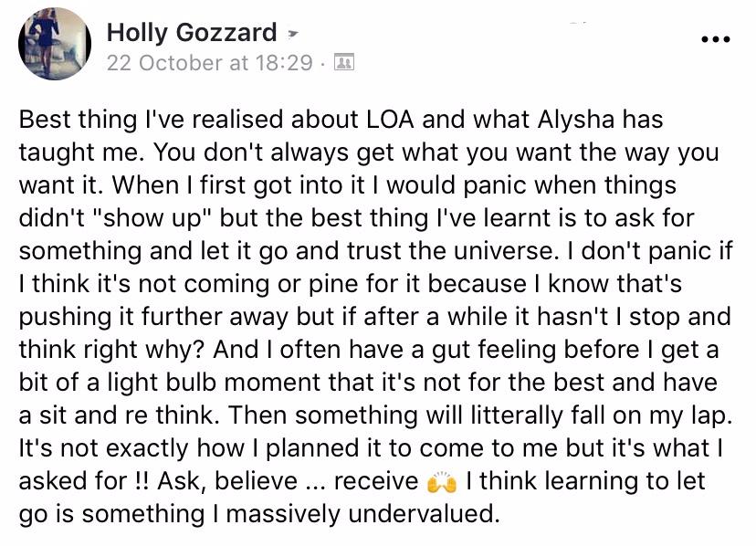
Task: Click the words massively undervalued
Action: coord(362,514)
